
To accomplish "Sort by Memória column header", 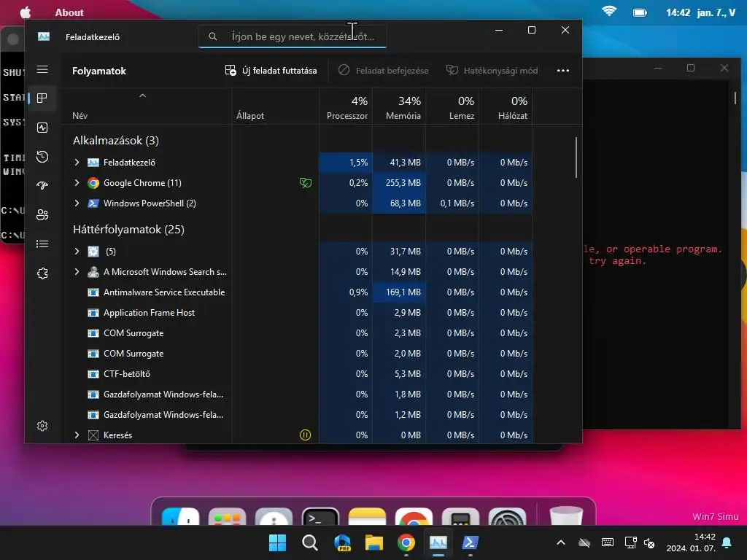I will point(399,107).
